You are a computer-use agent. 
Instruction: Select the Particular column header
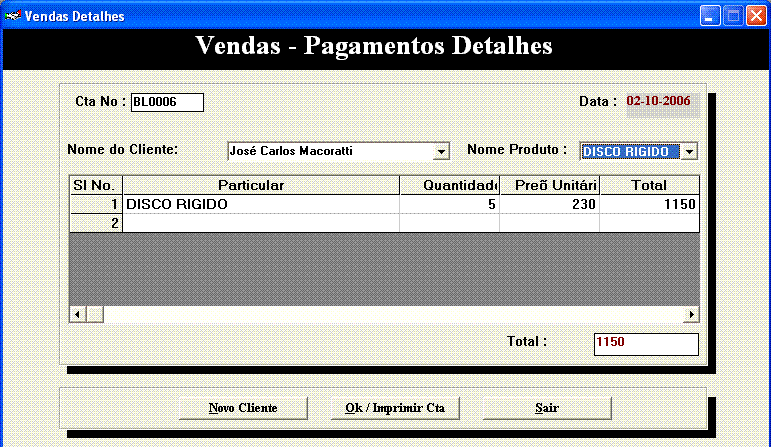point(260,185)
